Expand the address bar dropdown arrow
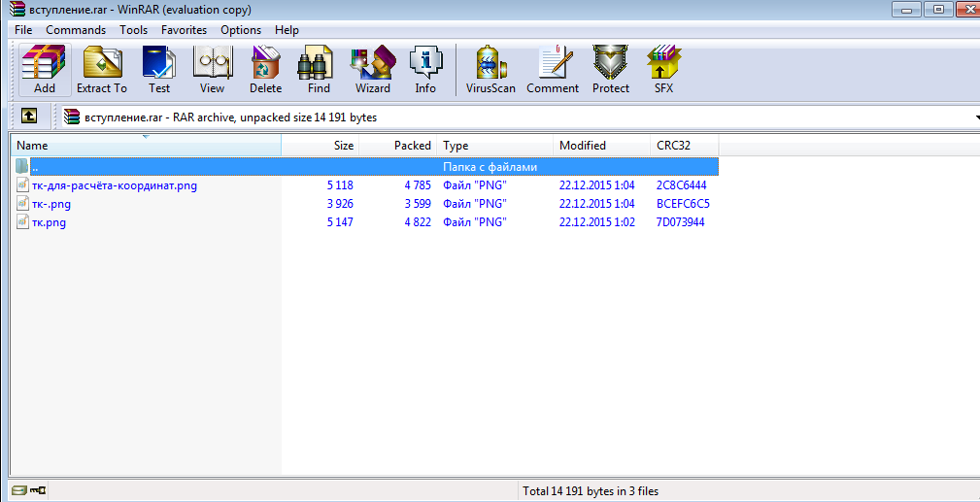Viewport: 980px width, 502px height. click(x=976, y=117)
